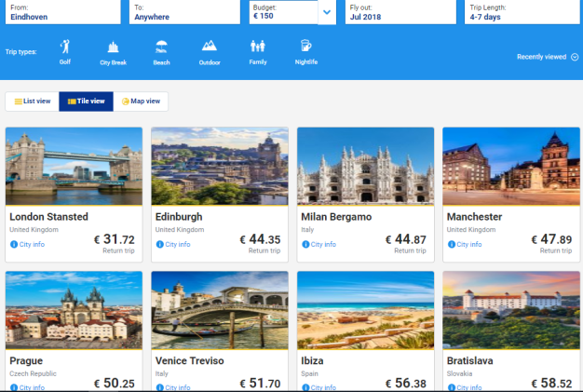Select the € 58.52 Bratislava price
The image size is (583, 392).
pyautogui.click(x=551, y=384)
